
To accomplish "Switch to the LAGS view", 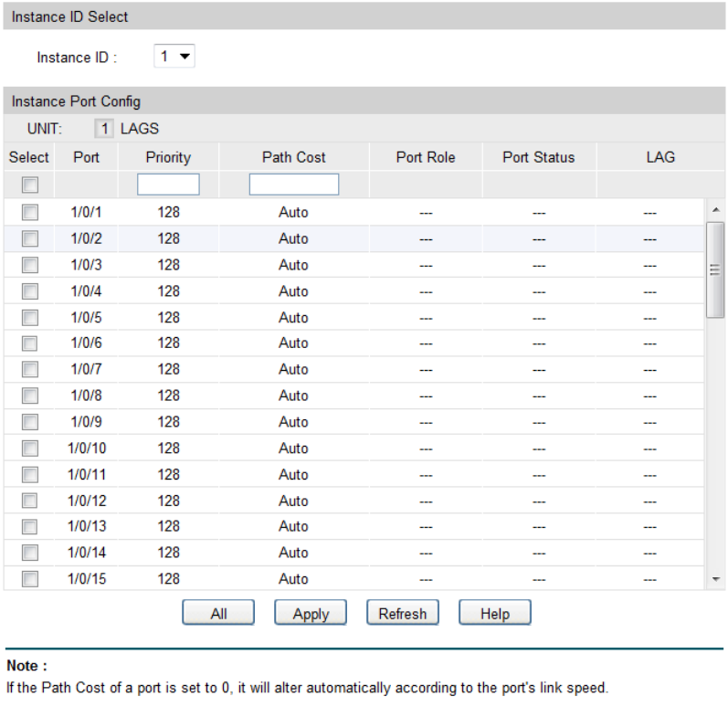I will point(140,129).
